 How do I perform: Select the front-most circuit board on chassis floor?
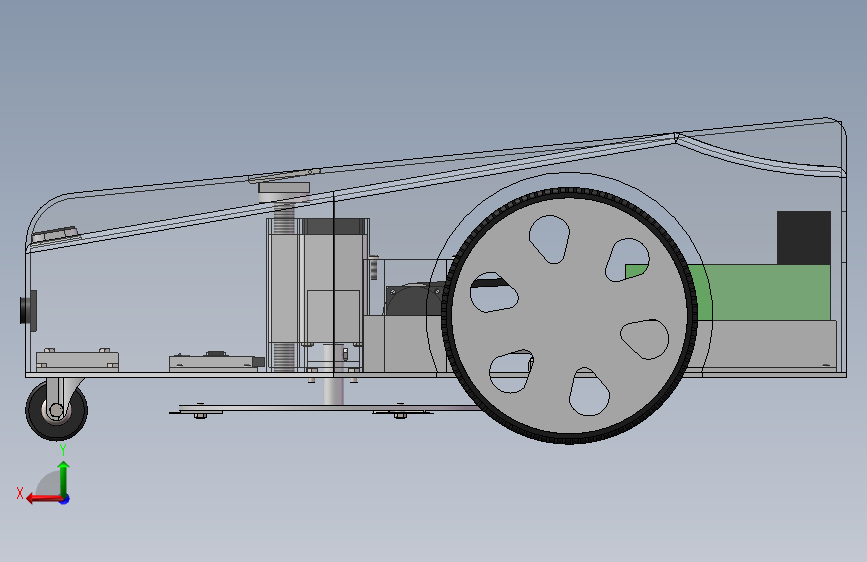click(77, 360)
